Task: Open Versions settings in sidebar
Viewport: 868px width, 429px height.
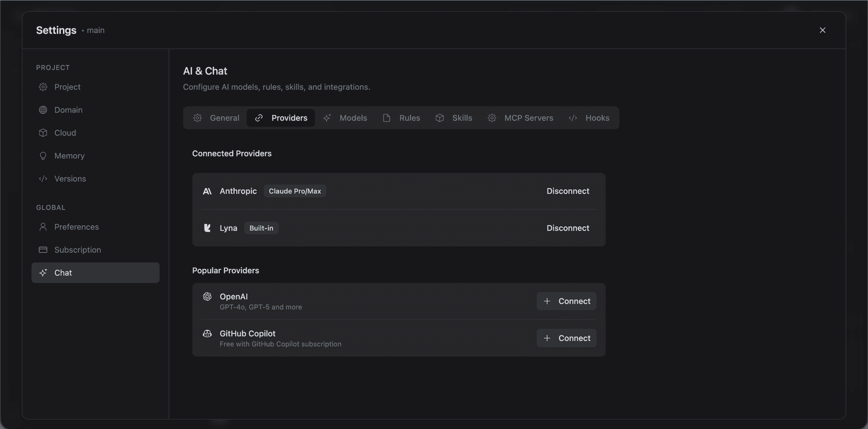Action: 96,179
